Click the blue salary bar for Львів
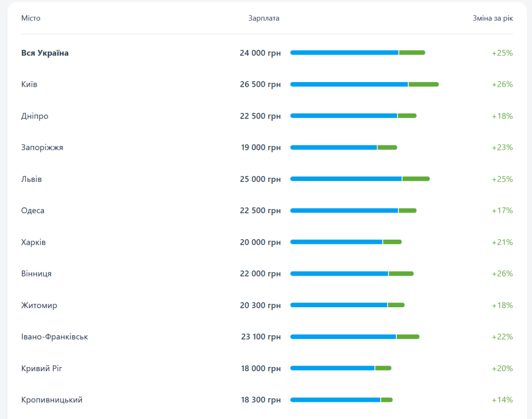532x419 pixels. tap(345, 179)
